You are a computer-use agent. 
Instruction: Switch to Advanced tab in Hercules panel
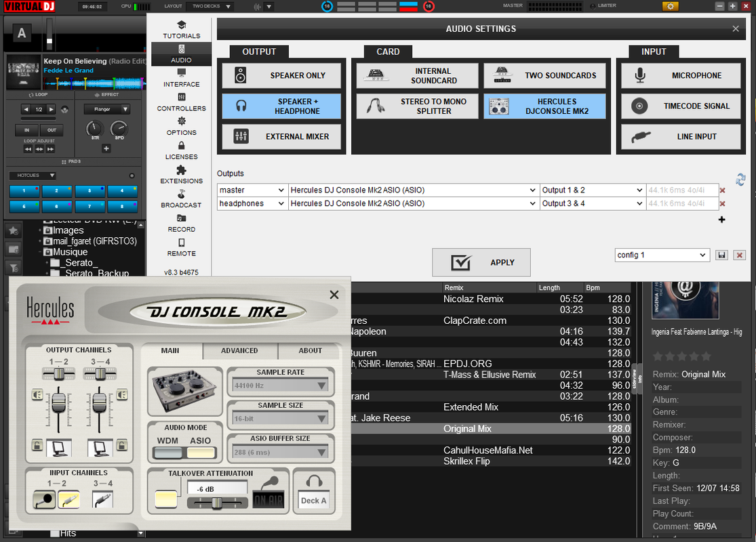239,351
